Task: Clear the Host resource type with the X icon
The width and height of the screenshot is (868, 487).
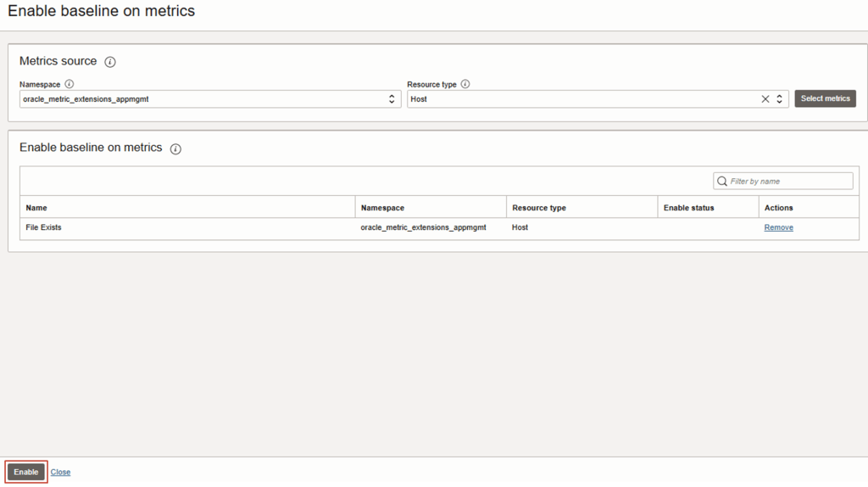Action: click(765, 99)
